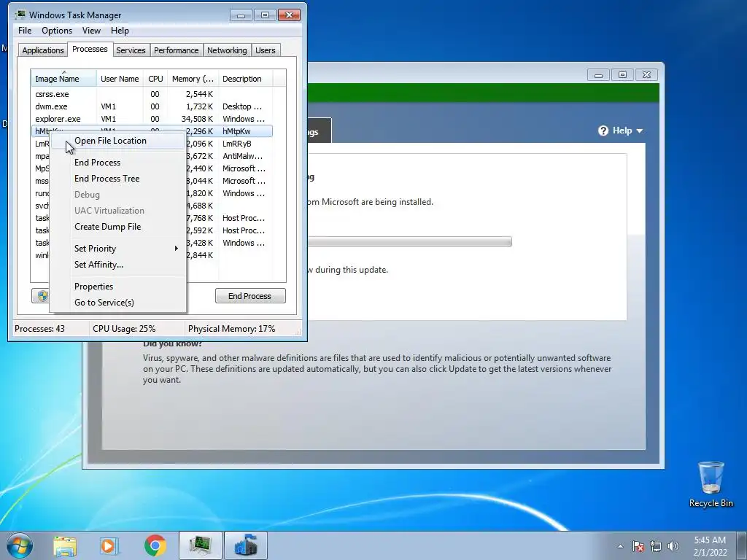Open Google Chrome from the taskbar
Screen dimensions: 747x560
pos(155,545)
